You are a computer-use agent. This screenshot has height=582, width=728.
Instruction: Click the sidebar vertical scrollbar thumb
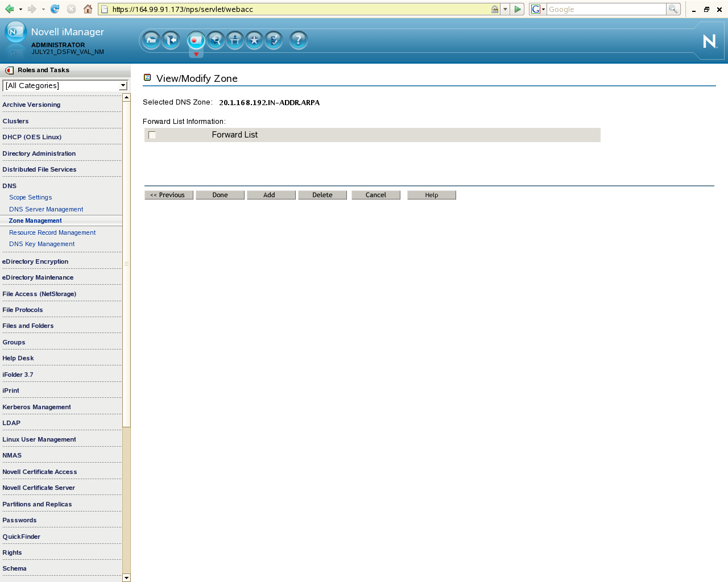126,264
